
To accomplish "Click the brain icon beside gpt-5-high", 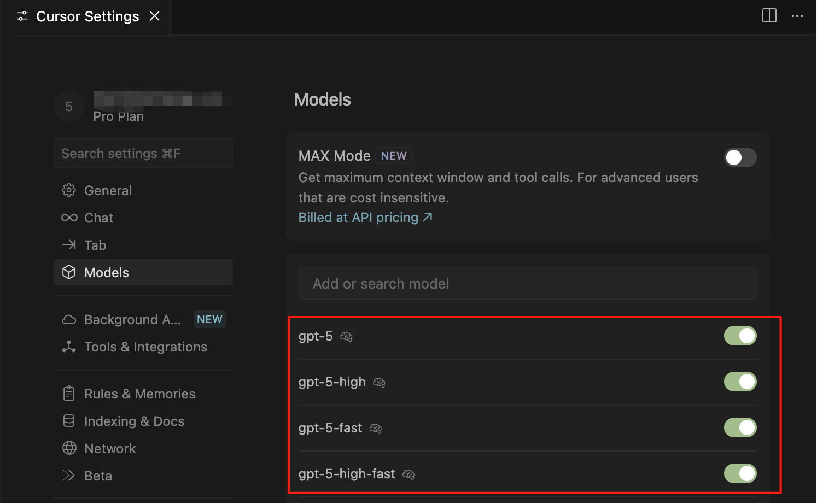I will (379, 383).
